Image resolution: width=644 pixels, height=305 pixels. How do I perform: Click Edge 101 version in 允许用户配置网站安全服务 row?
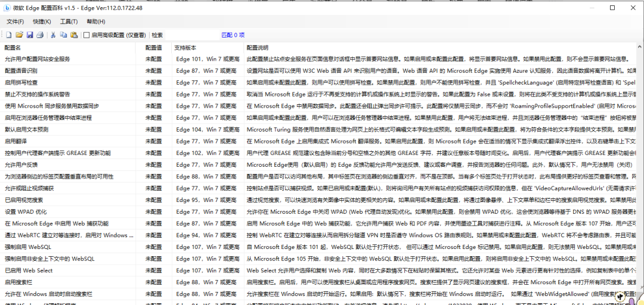208,59
